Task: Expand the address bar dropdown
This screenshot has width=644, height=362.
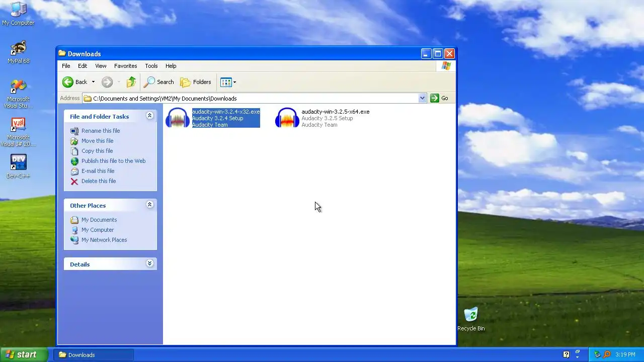Action: point(422,98)
